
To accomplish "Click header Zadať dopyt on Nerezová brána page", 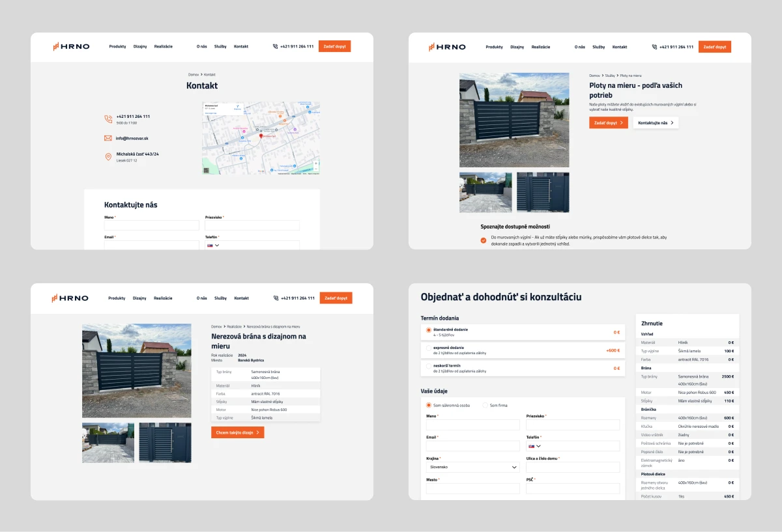I will pyautogui.click(x=336, y=298).
